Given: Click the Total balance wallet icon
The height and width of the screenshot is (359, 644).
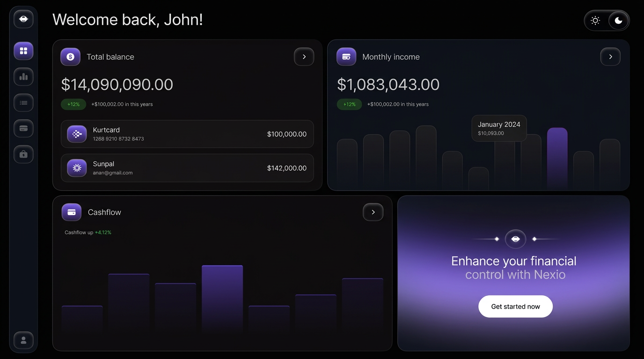Looking at the screenshot, I should pyautogui.click(x=70, y=57).
